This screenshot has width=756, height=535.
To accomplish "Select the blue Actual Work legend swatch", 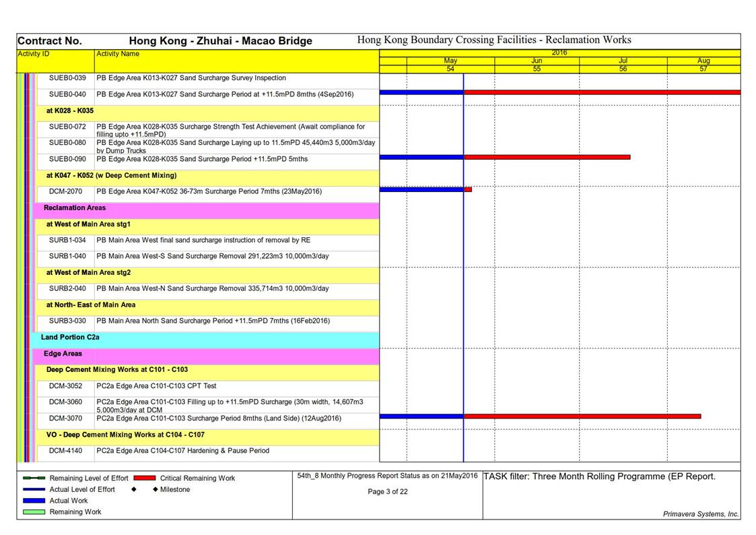I will coord(34,501).
